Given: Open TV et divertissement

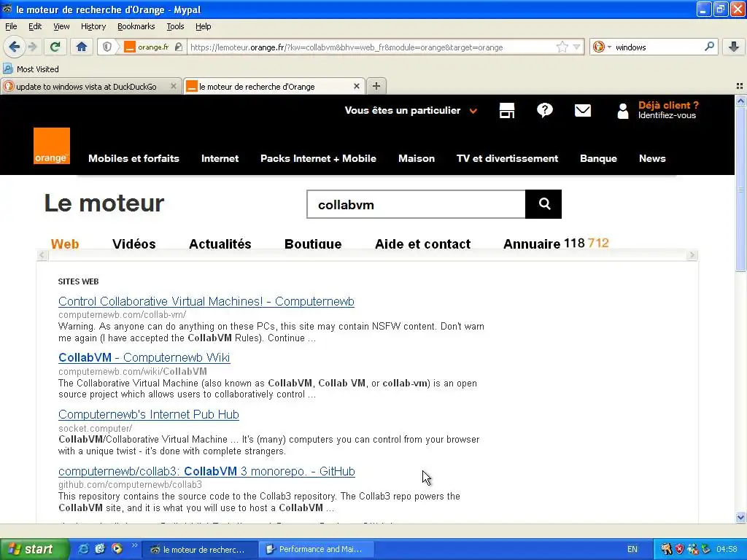Looking at the screenshot, I should click(x=508, y=158).
